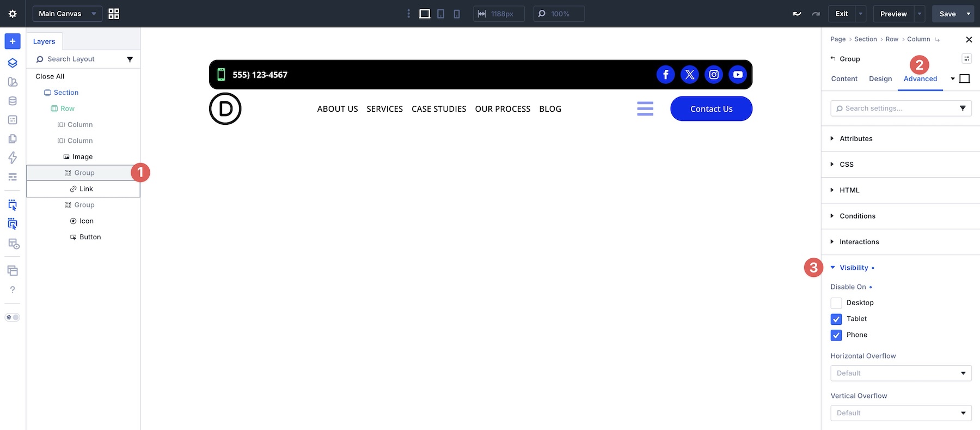Toggle the dark mode switch in sidebar
Viewport: 980px width, 430px height.
[x=13, y=317]
